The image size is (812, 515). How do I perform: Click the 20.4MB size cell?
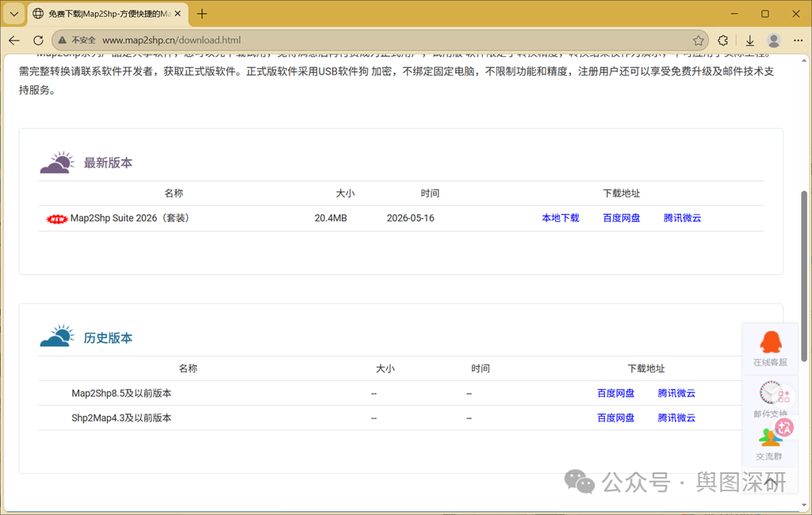[331, 219]
